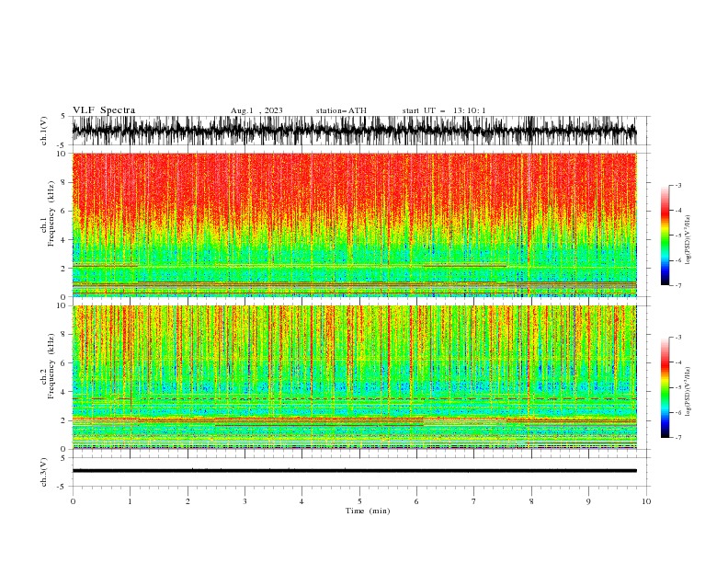Click the log(PSD) label beside ch.2 colorbar
Image resolution: width=728 pixels, height=563 pixels.
[x=688, y=392]
